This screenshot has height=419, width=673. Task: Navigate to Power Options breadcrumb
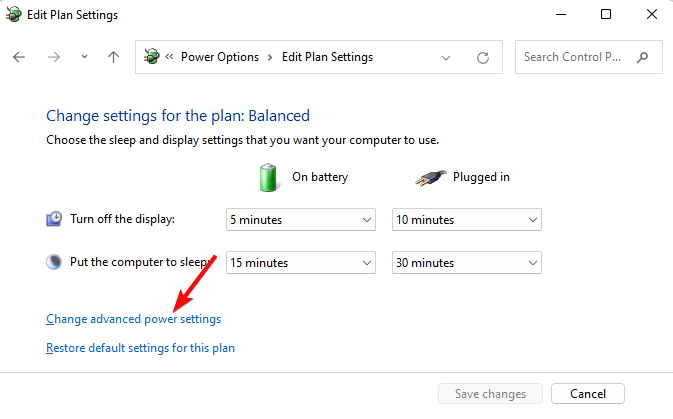point(220,57)
